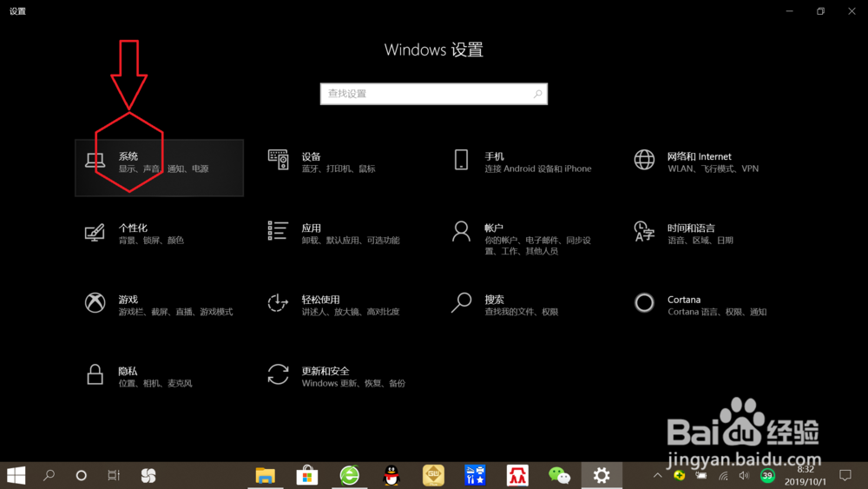Screen dimensions: 868x489
Task: Open File Explorer from the taskbar
Action: [x=265, y=475]
